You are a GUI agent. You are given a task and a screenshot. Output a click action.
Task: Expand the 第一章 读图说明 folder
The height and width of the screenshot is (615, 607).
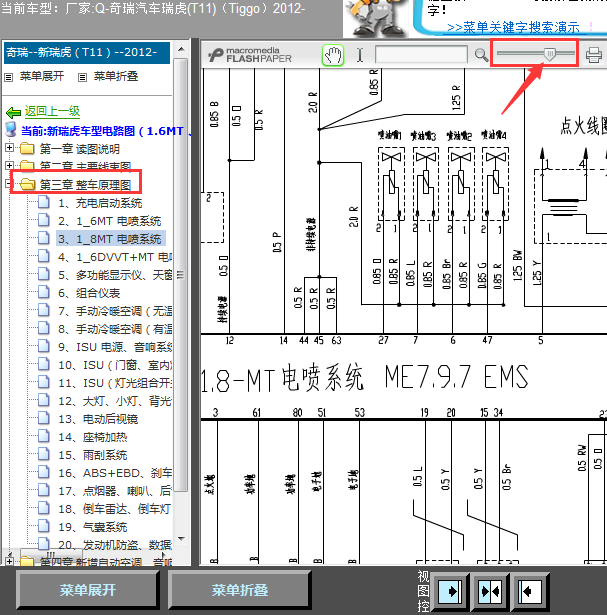9,148
